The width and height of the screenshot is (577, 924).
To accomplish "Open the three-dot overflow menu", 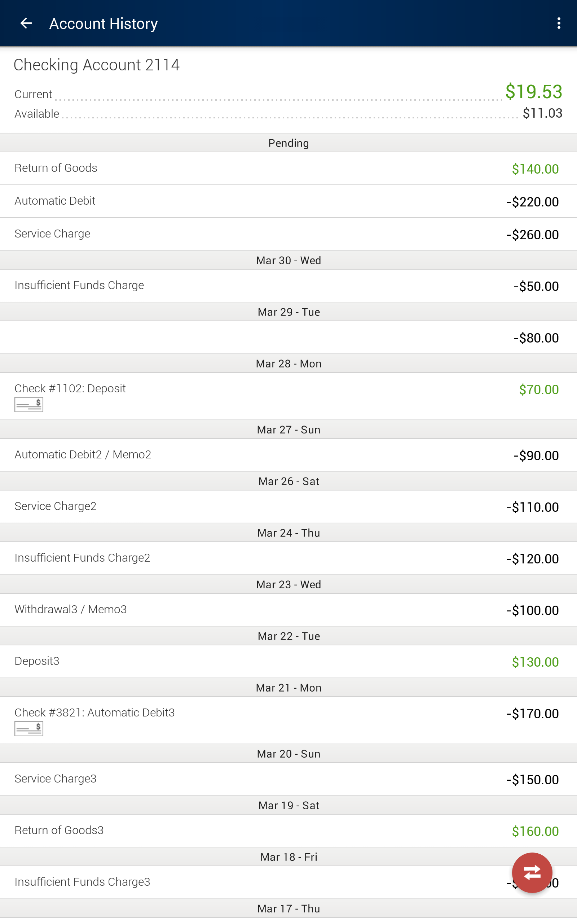I will point(559,24).
